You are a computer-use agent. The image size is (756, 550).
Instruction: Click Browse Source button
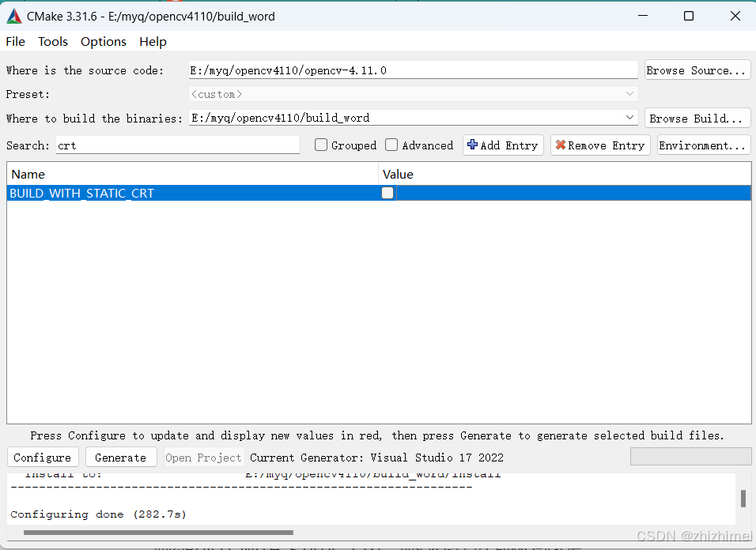click(697, 70)
